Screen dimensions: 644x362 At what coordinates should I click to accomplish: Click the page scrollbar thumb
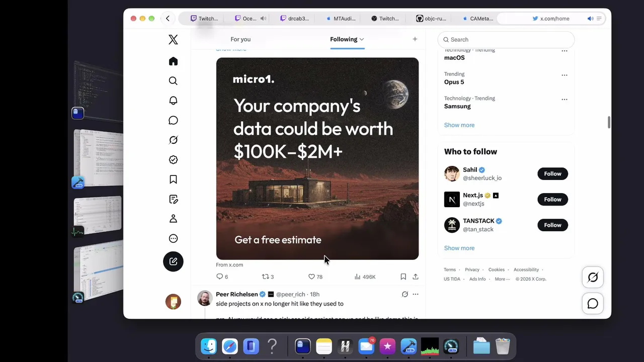[608, 123]
